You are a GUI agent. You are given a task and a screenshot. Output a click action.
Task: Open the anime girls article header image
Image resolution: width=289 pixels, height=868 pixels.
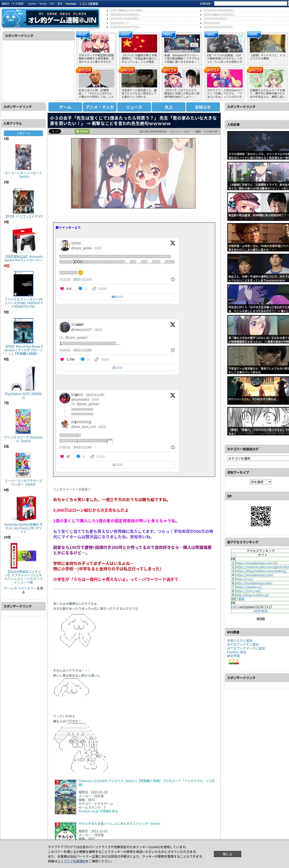[x=133, y=173]
